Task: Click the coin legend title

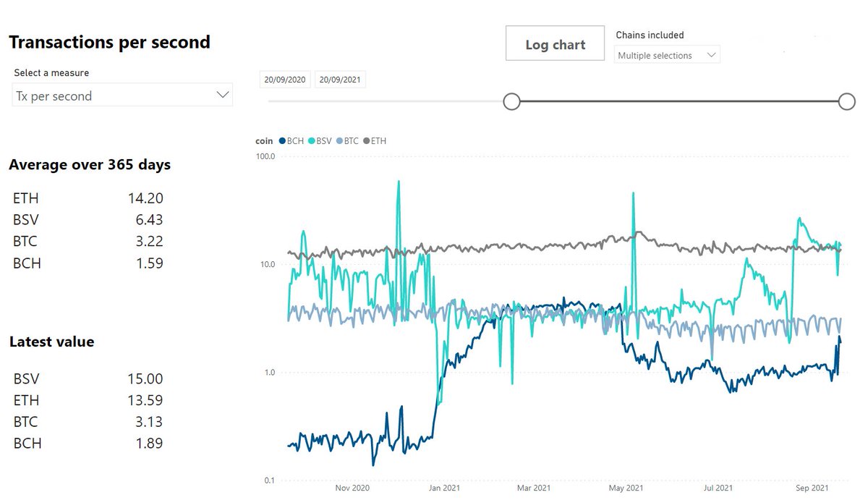Action: tap(264, 141)
